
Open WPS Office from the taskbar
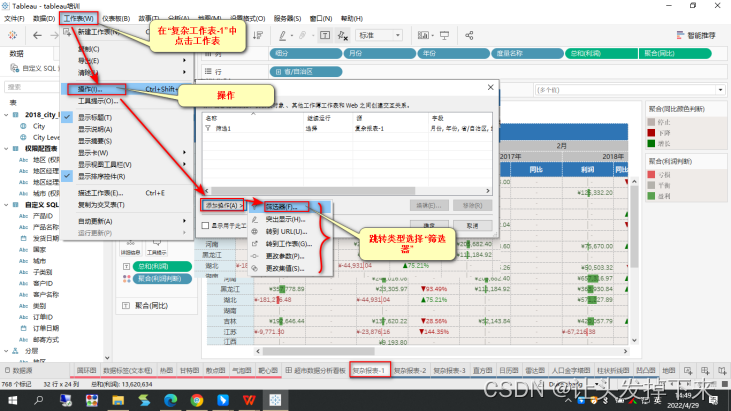point(249,400)
